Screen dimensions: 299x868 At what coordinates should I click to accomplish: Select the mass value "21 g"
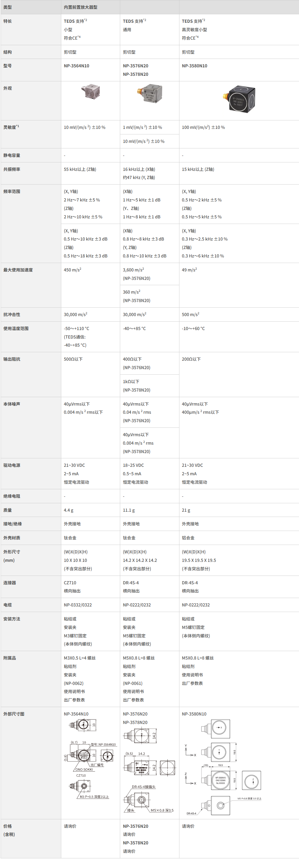[186, 510]
